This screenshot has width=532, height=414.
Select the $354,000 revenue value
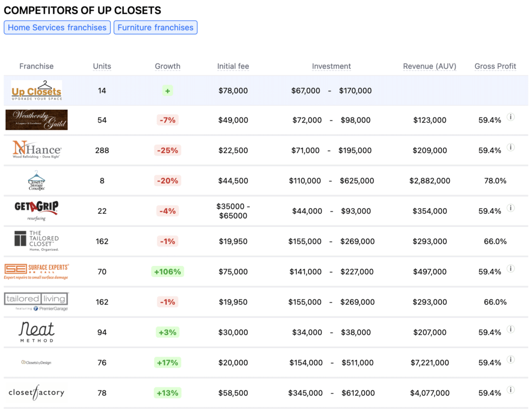[430, 211]
